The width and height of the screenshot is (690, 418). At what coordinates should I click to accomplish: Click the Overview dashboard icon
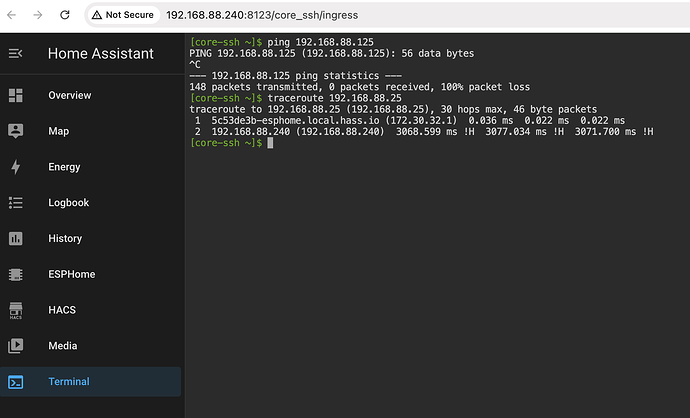point(15,95)
